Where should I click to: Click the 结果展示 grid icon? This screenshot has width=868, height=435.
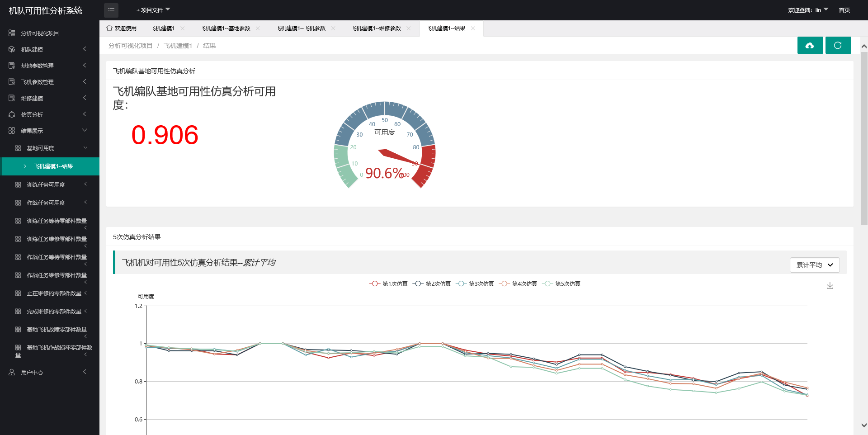12,131
